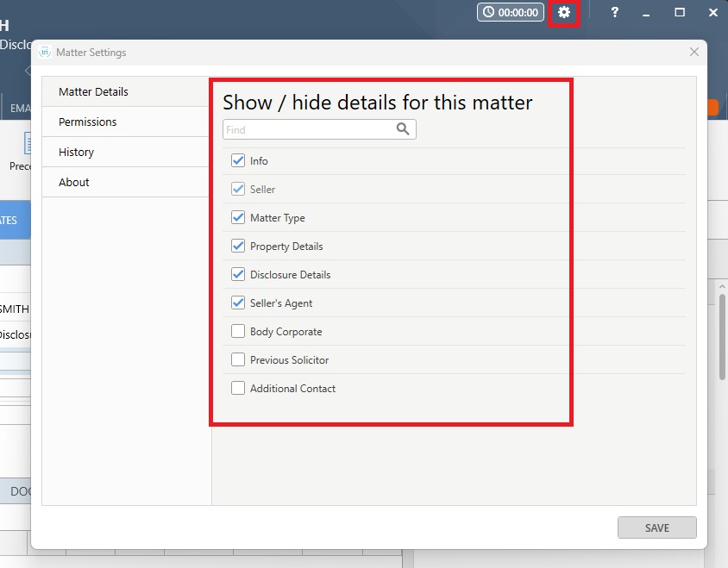The height and width of the screenshot is (568, 728).
Task: Toggle the Seller checkbox
Action: (x=238, y=189)
